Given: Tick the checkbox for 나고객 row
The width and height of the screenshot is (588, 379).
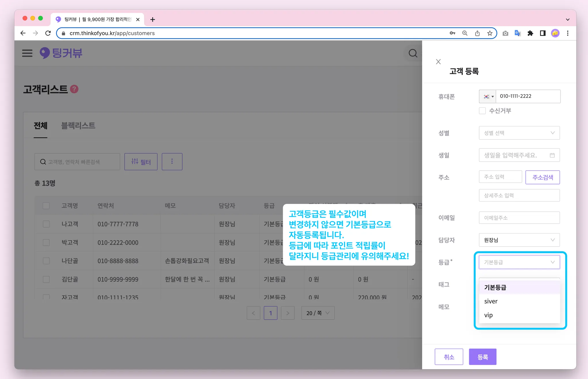Looking at the screenshot, I should [46, 224].
